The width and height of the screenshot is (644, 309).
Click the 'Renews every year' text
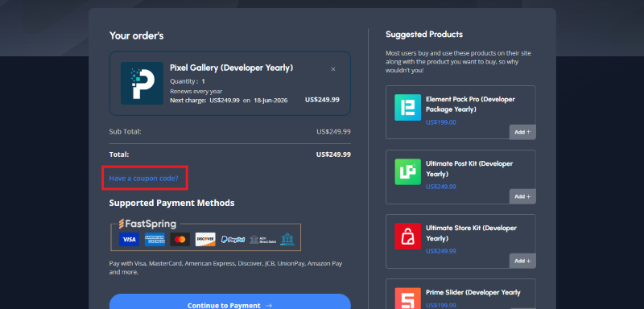pos(196,91)
